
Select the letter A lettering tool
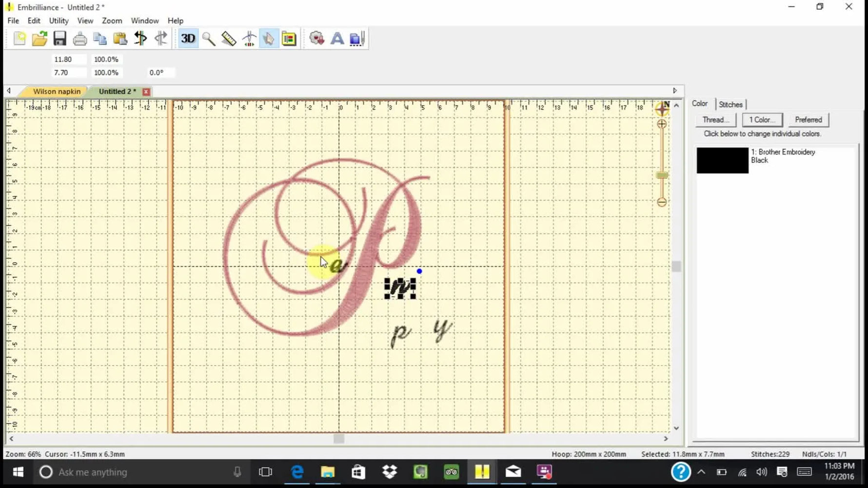point(337,39)
